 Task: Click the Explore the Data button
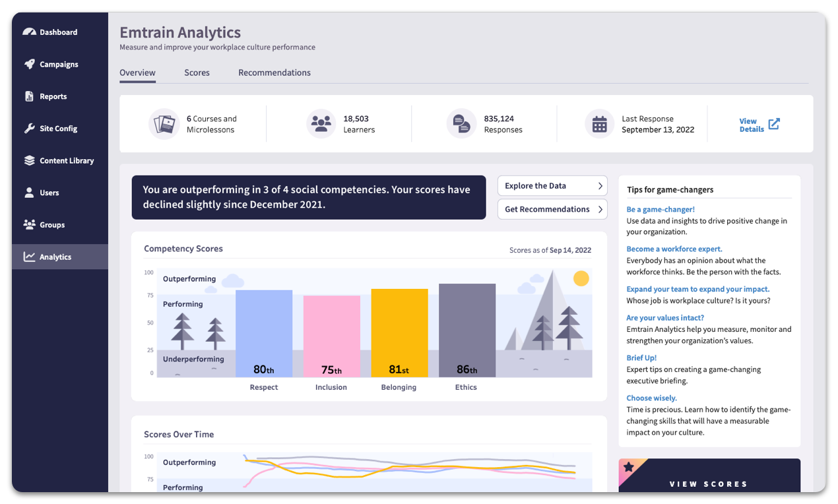552,185
